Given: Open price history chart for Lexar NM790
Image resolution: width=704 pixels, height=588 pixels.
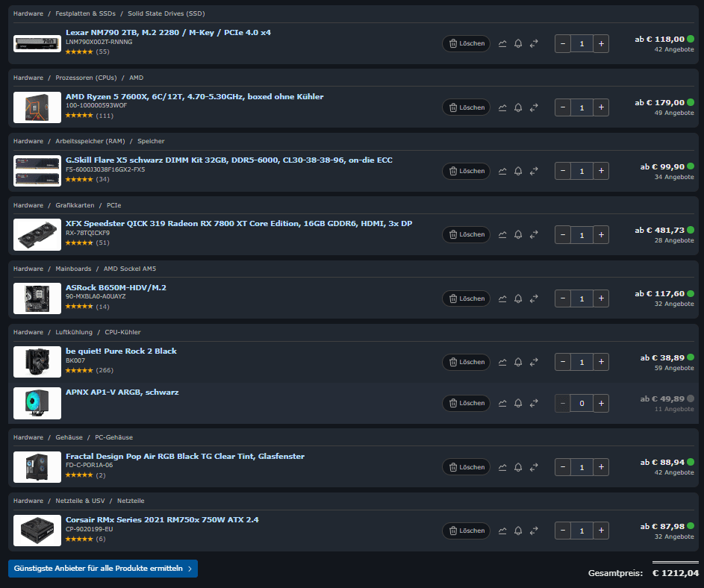Looking at the screenshot, I should pyautogui.click(x=502, y=43).
